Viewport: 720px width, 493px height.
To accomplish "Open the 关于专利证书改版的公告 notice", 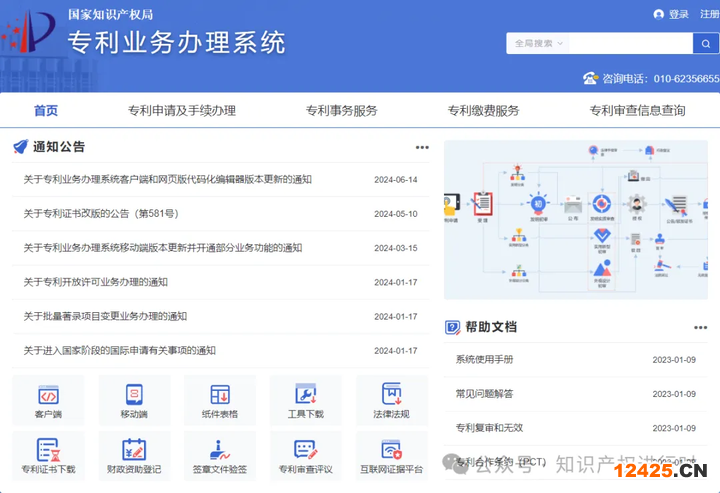I will tap(101, 214).
